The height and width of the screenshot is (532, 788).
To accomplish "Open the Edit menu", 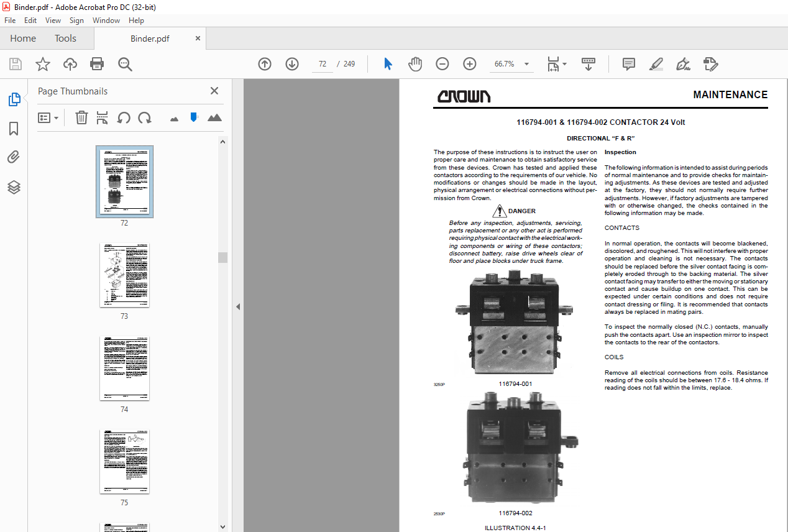I will (x=30, y=21).
